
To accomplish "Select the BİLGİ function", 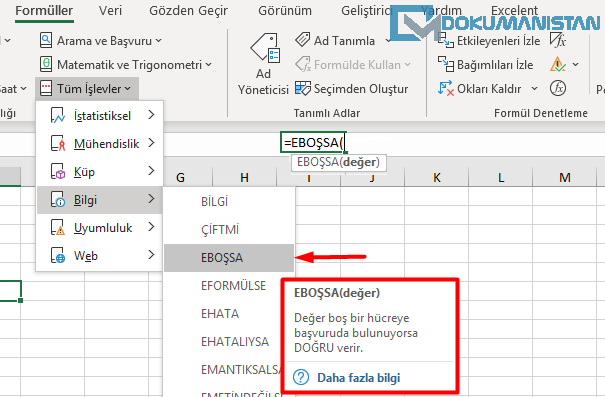I will point(229,201).
